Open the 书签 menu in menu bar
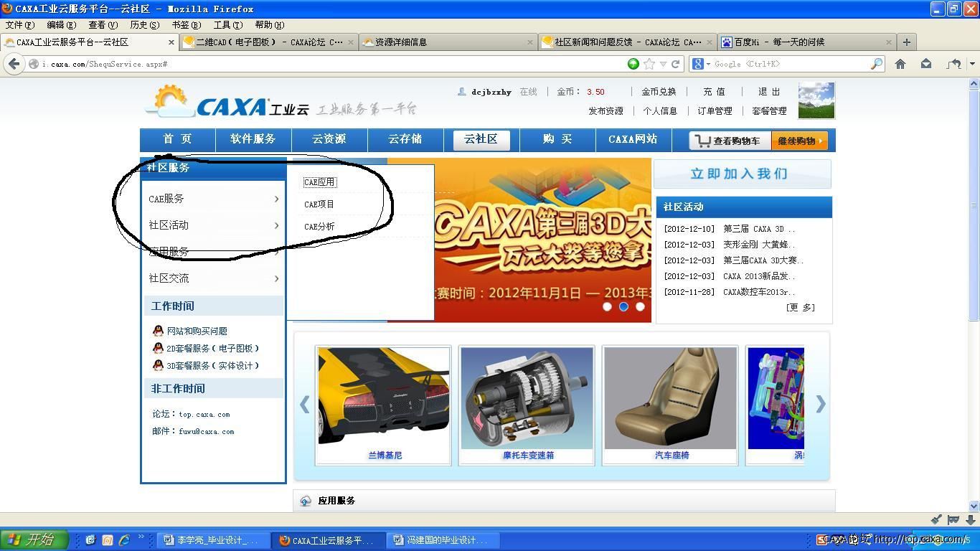 pyautogui.click(x=186, y=24)
